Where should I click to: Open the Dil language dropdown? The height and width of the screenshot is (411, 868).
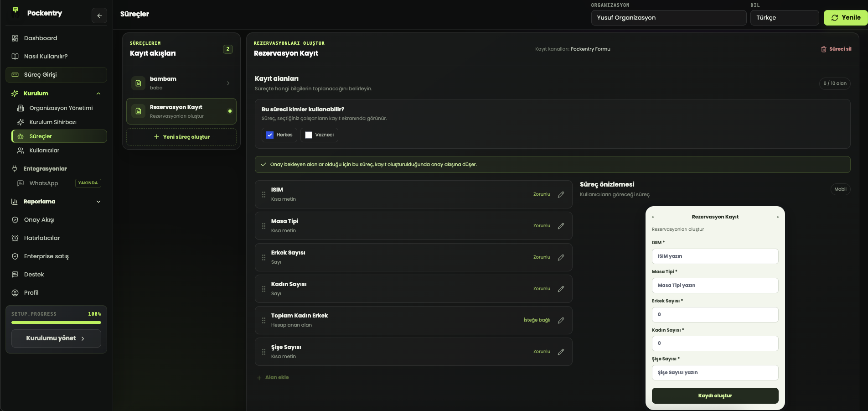click(x=785, y=18)
